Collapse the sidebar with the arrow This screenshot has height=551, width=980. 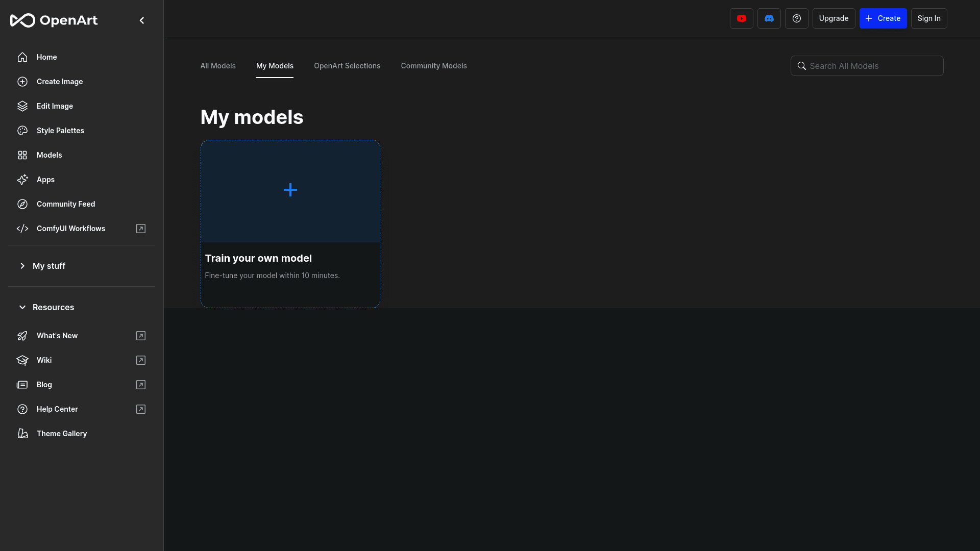pos(142,20)
